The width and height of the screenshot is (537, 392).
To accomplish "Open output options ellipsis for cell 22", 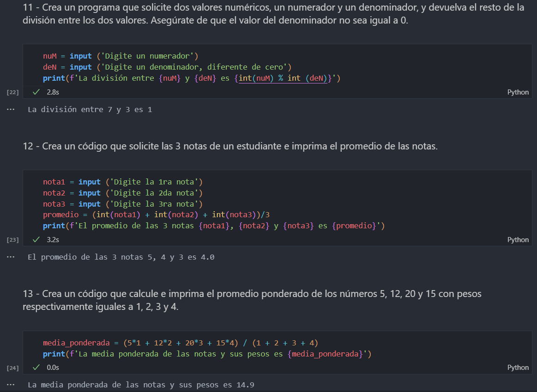I will pyautogui.click(x=11, y=109).
